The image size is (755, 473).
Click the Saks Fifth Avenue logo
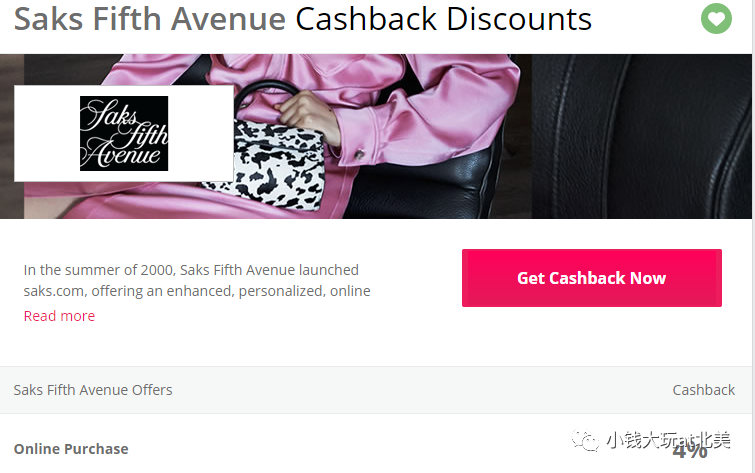pos(124,133)
